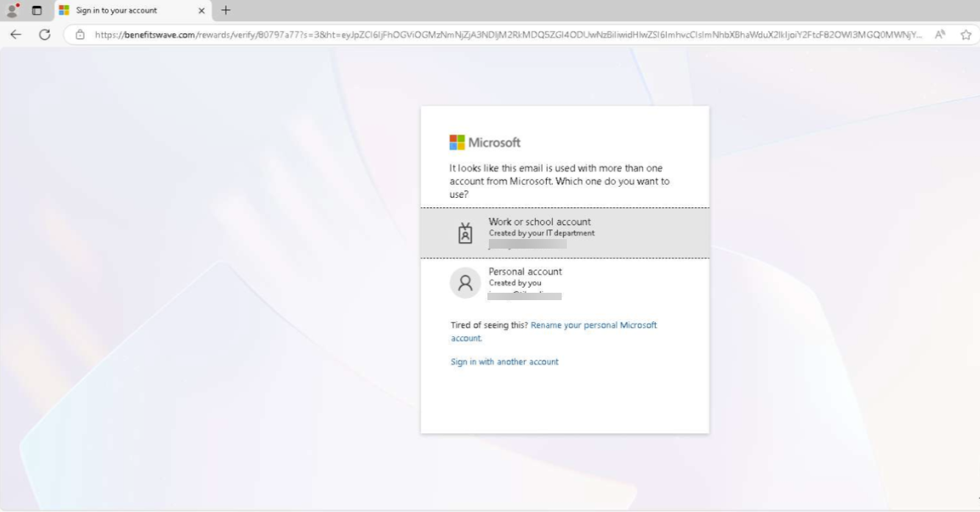Close the 'Sign in to your account' tab

201,10
